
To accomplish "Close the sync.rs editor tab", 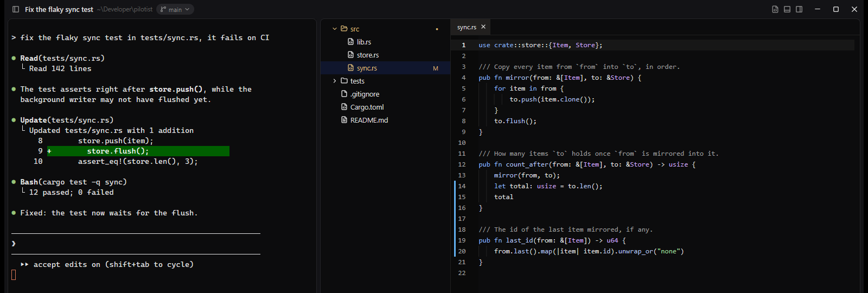I will click(x=483, y=27).
